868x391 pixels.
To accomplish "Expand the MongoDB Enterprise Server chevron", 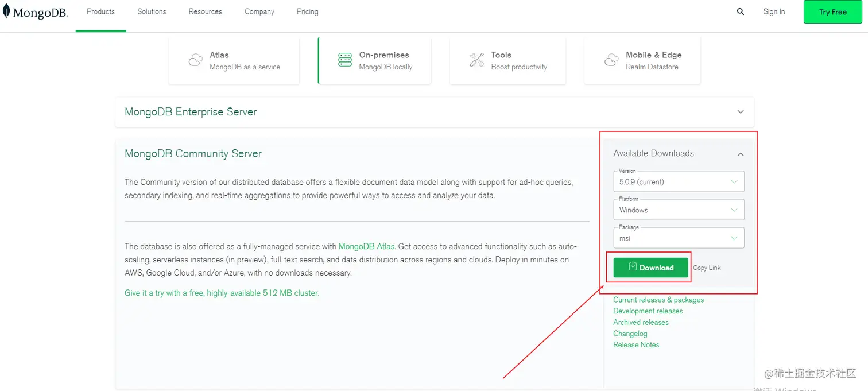I will pyautogui.click(x=741, y=112).
